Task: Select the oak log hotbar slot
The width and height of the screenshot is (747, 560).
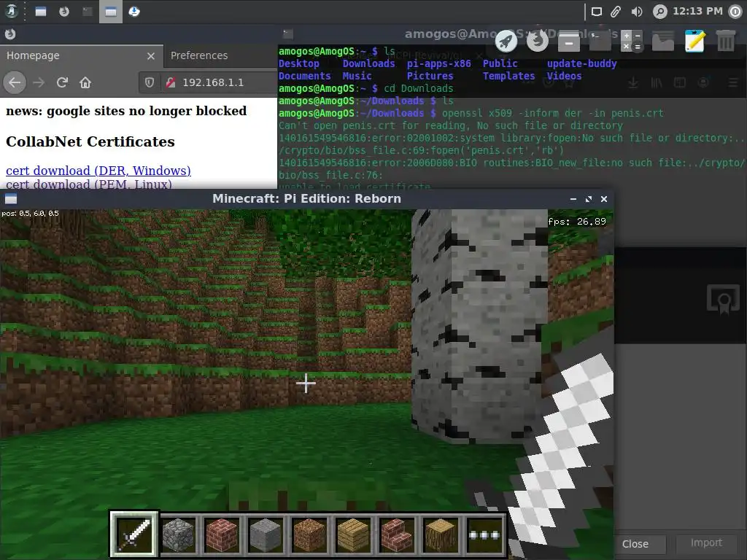Action: tap(441, 534)
